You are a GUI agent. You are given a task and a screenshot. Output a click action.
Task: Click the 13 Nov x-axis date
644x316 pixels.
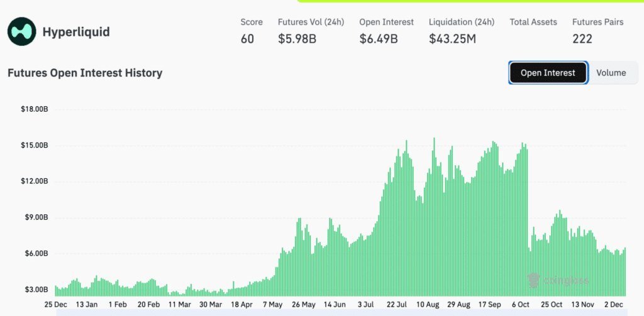(x=583, y=305)
